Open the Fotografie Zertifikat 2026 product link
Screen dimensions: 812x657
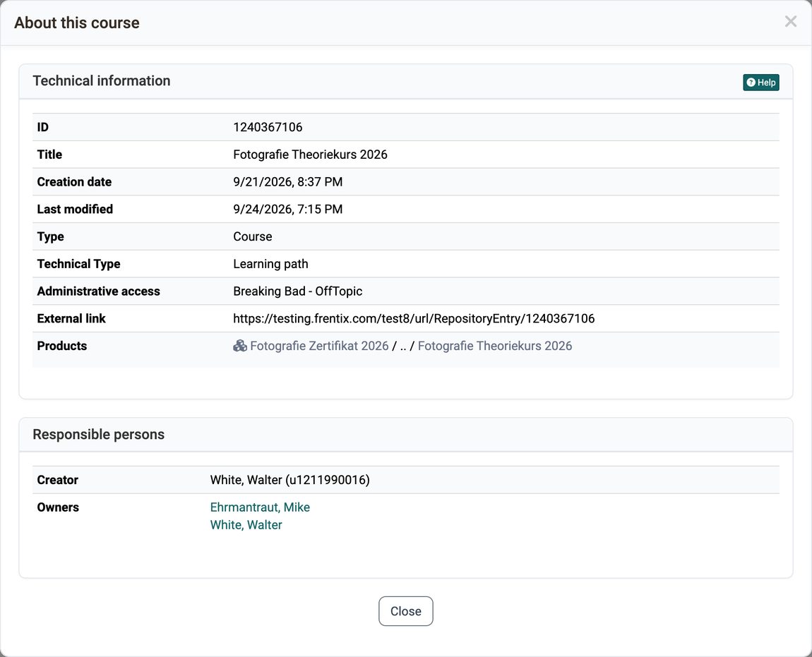point(319,346)
